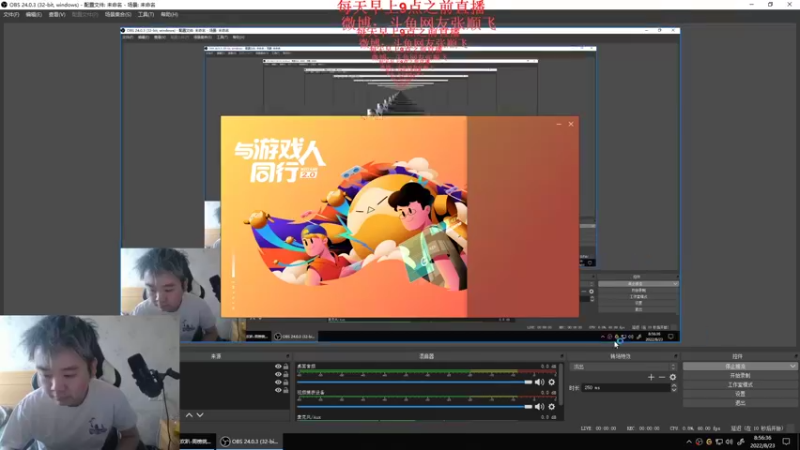
Task: Open the 查看(V) menu
Action: pos(57,14)
